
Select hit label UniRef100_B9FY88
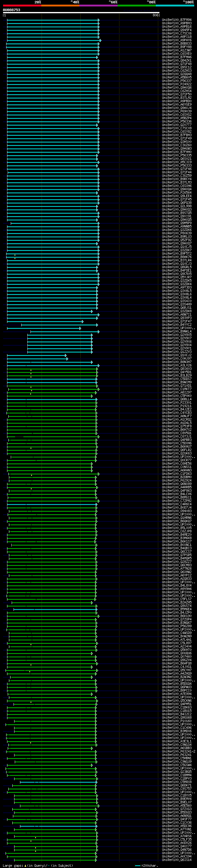(177, 47)
